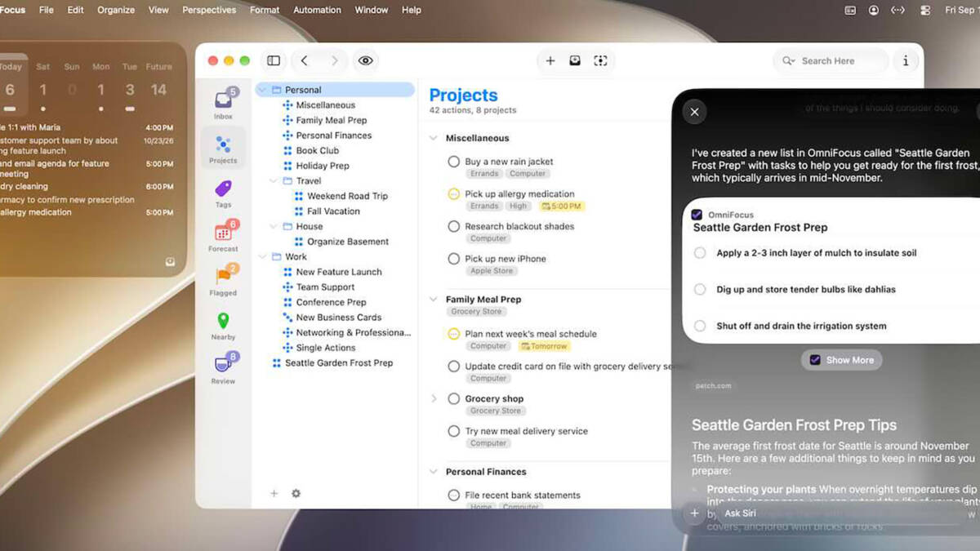Select the Conference Prep project
Viewport: 980px width, 551px height.
[x=331, y=302]
